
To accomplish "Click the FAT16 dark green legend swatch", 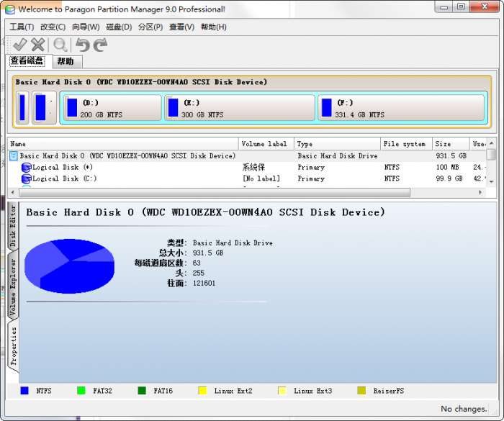I will coord(142,391).
